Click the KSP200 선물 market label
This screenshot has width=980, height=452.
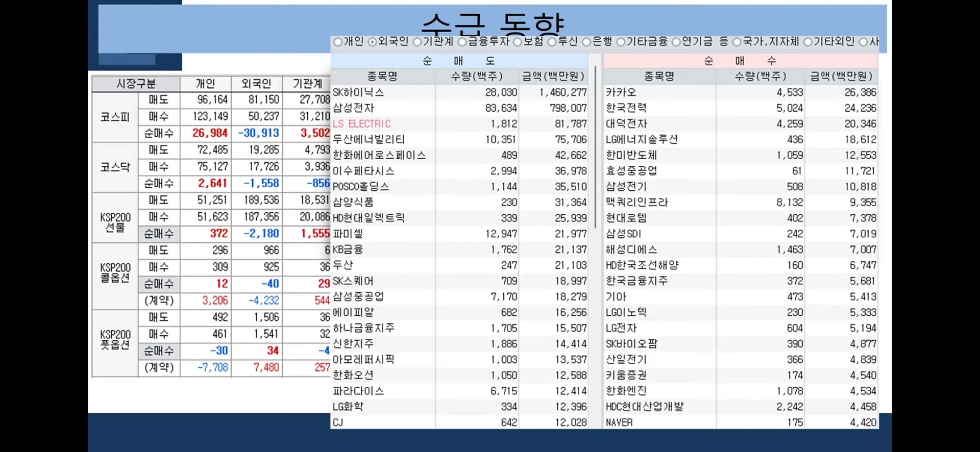click(115, 222)
